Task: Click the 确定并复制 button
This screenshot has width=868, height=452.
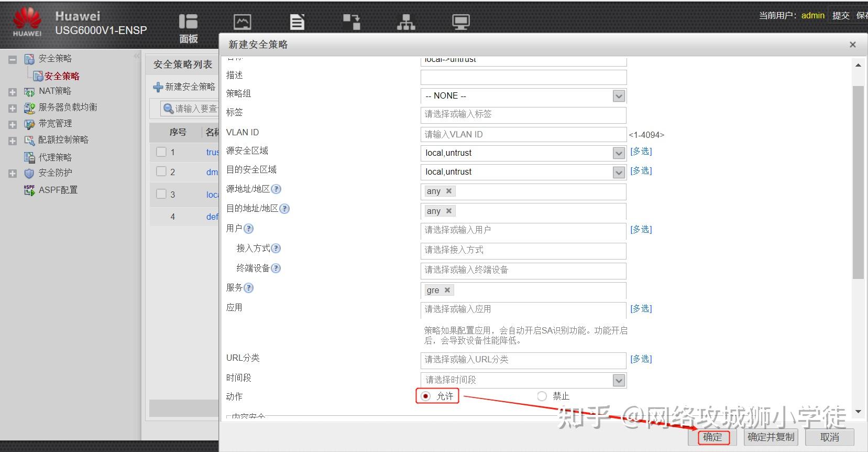Action: pos(771,437)
